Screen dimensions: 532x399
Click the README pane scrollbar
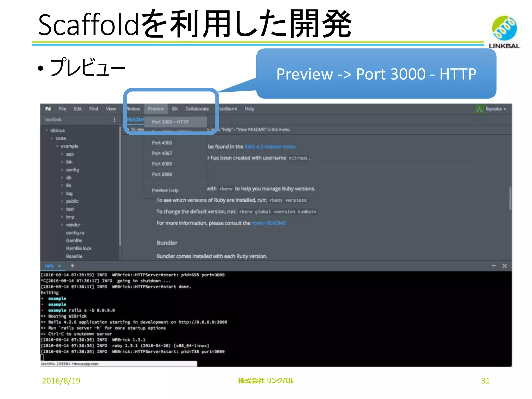510,198
